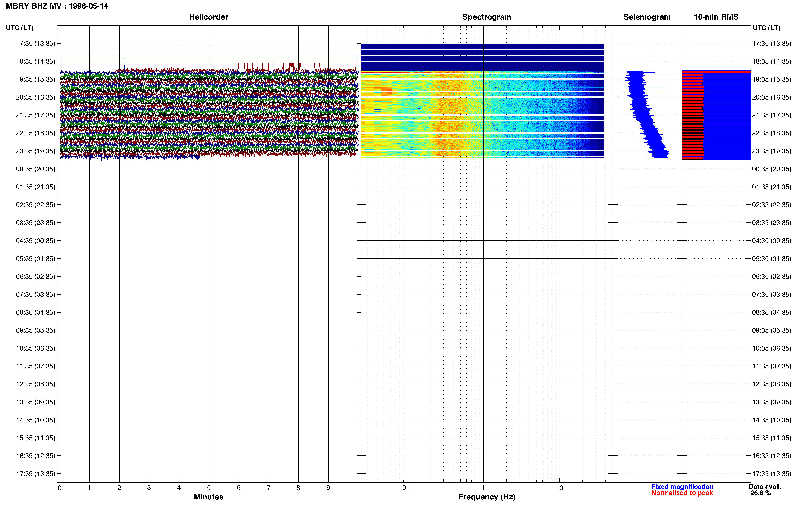Click minute tick '9' on helicorder axis
812x508 pixels.
click(328, 488)
